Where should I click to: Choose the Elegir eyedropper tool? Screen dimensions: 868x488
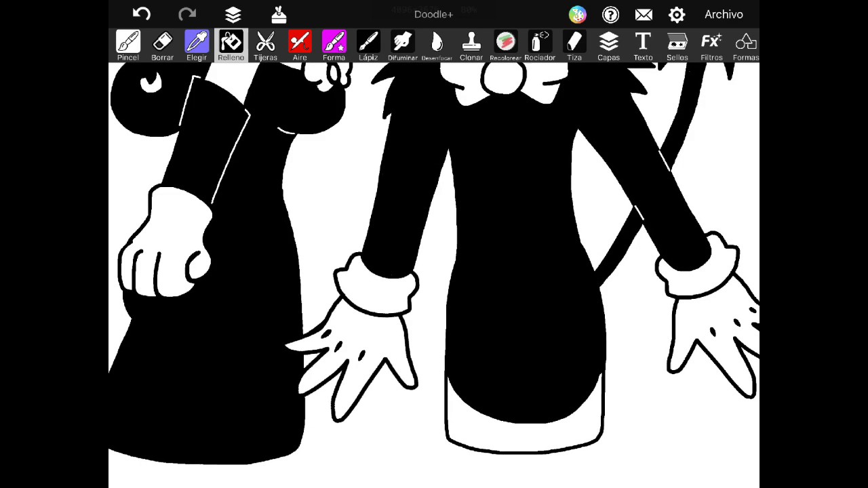197,46
